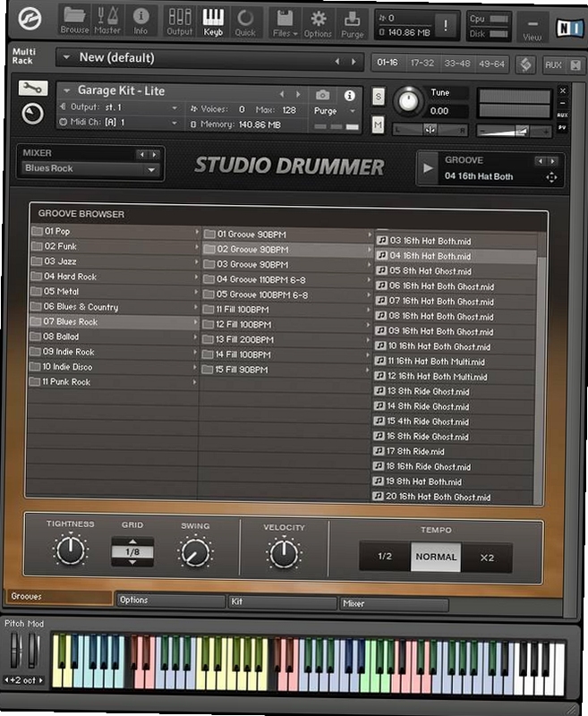Select multi rack page 01-16
The width and height of the screenshot is (588, 716).
point(388,63)
